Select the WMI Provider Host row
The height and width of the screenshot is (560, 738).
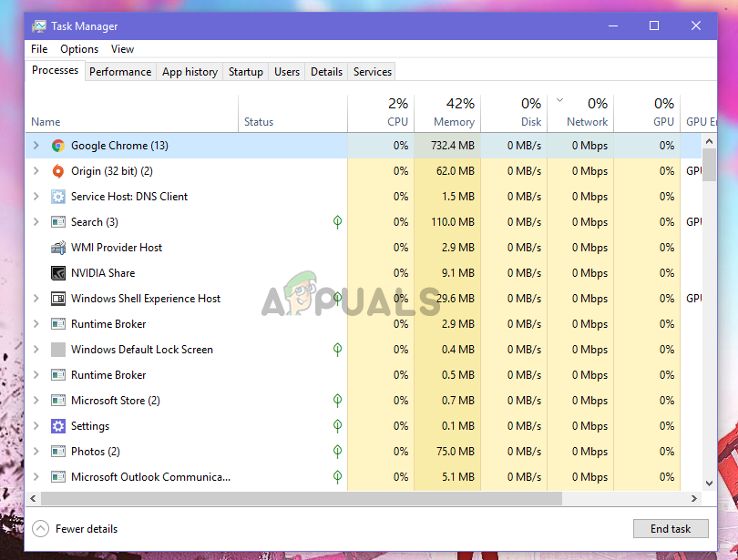[x=364, y=248]
